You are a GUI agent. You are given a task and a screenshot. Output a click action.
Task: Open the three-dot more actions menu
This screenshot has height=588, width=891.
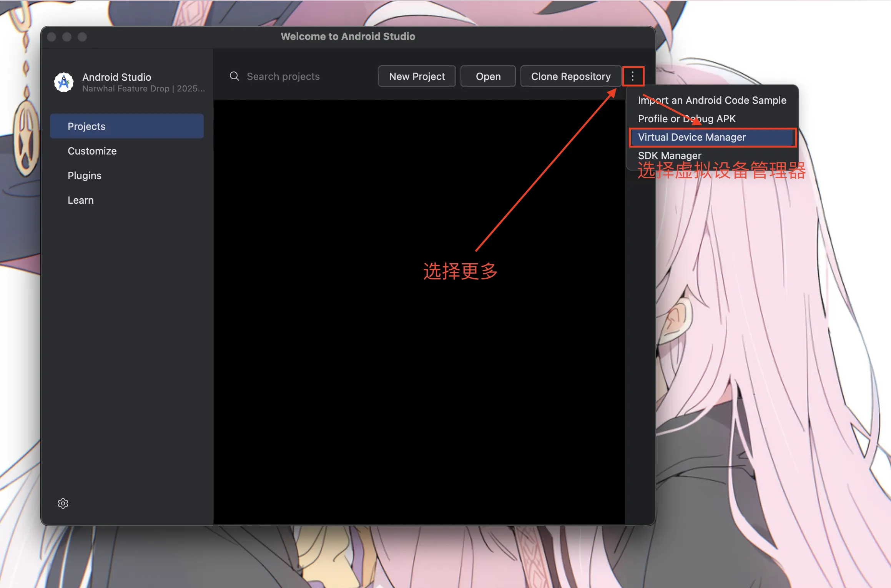[633, 76]
